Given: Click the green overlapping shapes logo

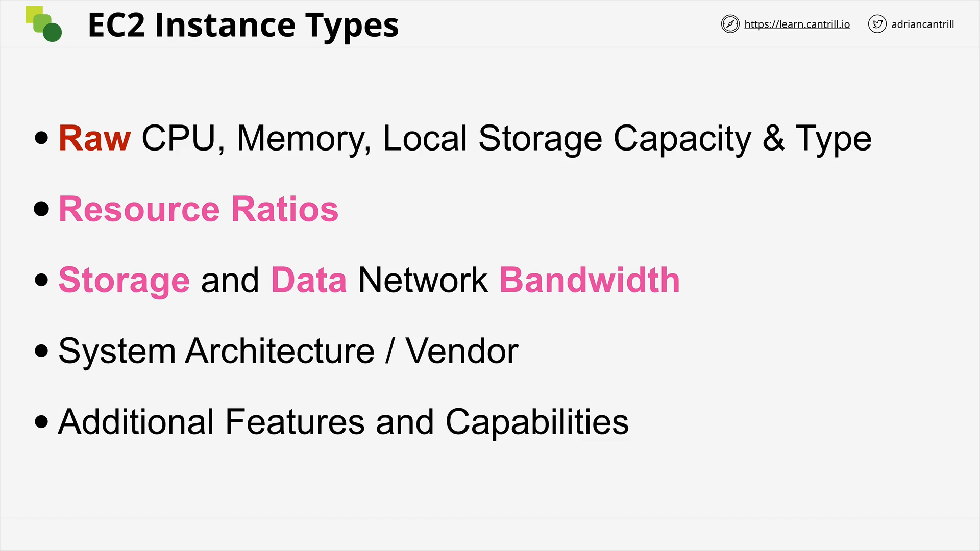Looking at the screenshot, I should pos(44,24).
